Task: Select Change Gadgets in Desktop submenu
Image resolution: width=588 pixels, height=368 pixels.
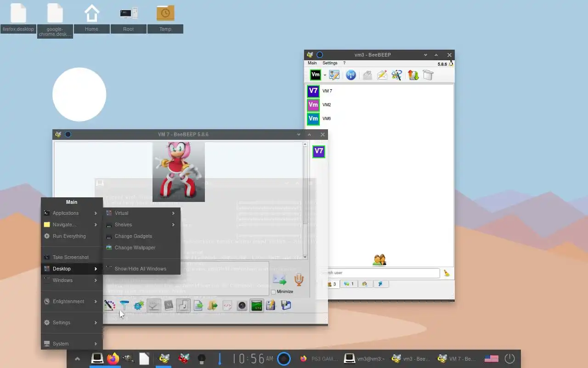Action: coord(141,236)
